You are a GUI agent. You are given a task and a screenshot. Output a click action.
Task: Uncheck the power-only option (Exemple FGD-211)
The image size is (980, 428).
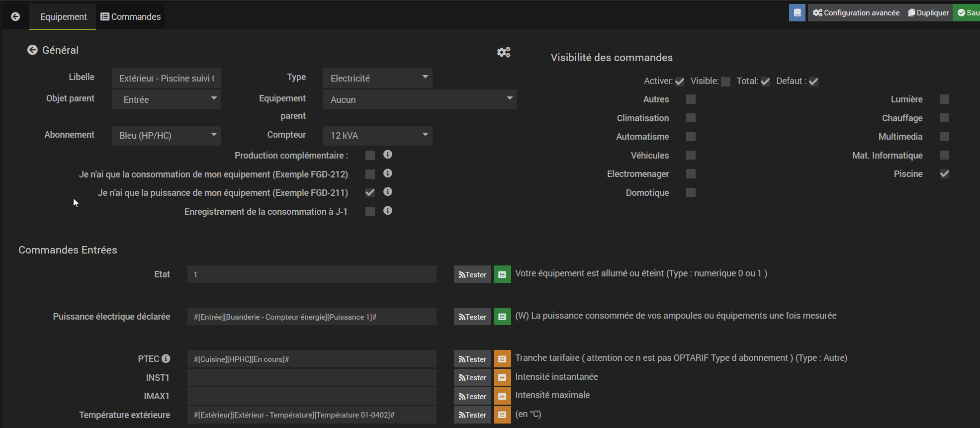click(370, 193)
